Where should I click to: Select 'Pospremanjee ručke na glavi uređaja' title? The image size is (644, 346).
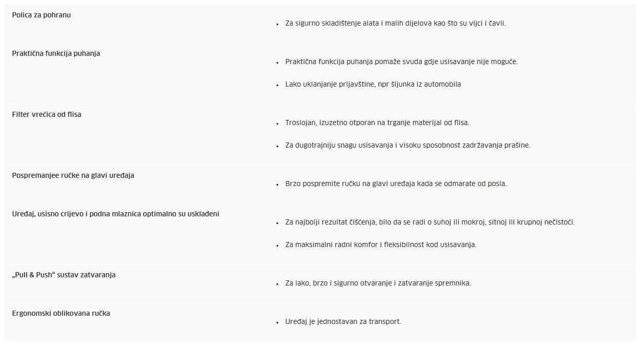click(x=73, y=175)
